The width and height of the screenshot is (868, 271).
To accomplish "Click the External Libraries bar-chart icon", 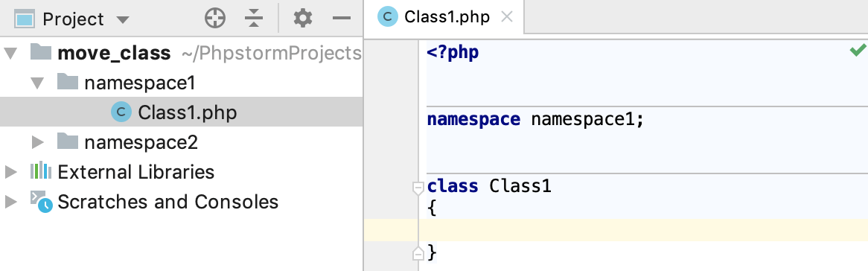I will [x=40, y=171].
